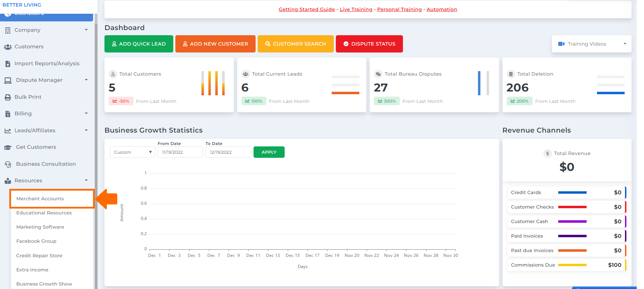Click the Commissions Due $100 amount
Screen dimensions: 644x289
(615, 265)
